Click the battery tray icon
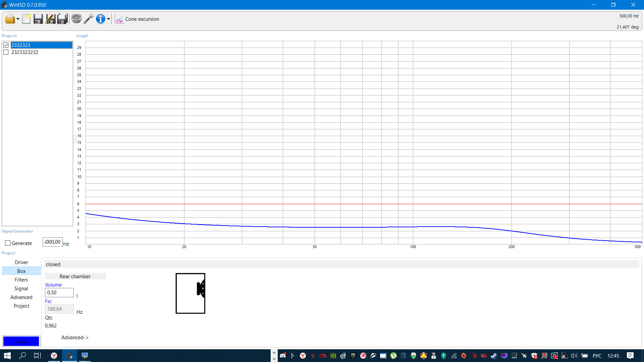644x362 pixels. coord(585,356)
